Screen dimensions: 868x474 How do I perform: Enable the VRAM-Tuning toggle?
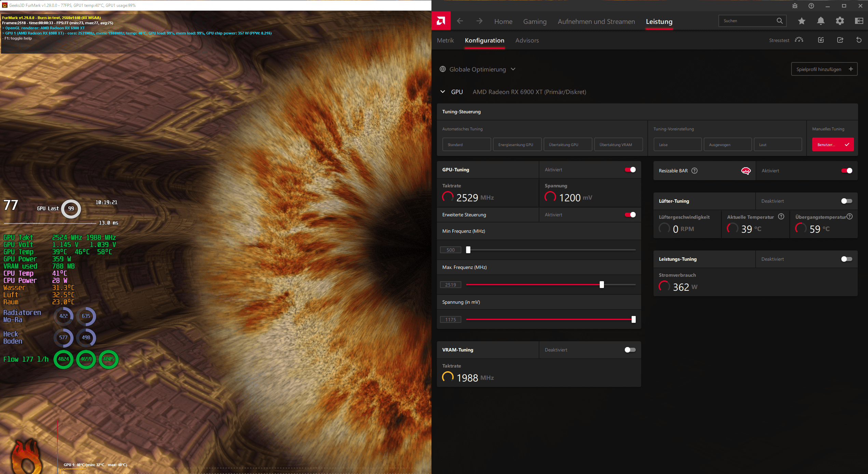pos(630,350)
